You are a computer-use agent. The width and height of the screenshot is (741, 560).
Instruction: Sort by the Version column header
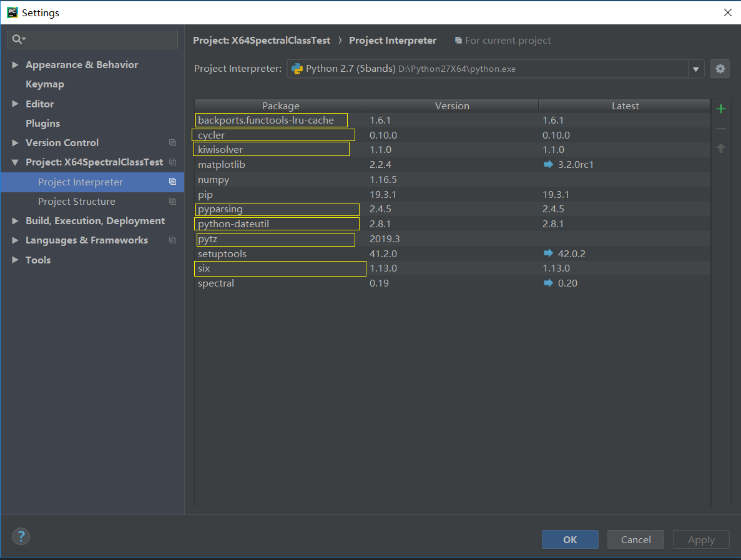click(452, 106)
